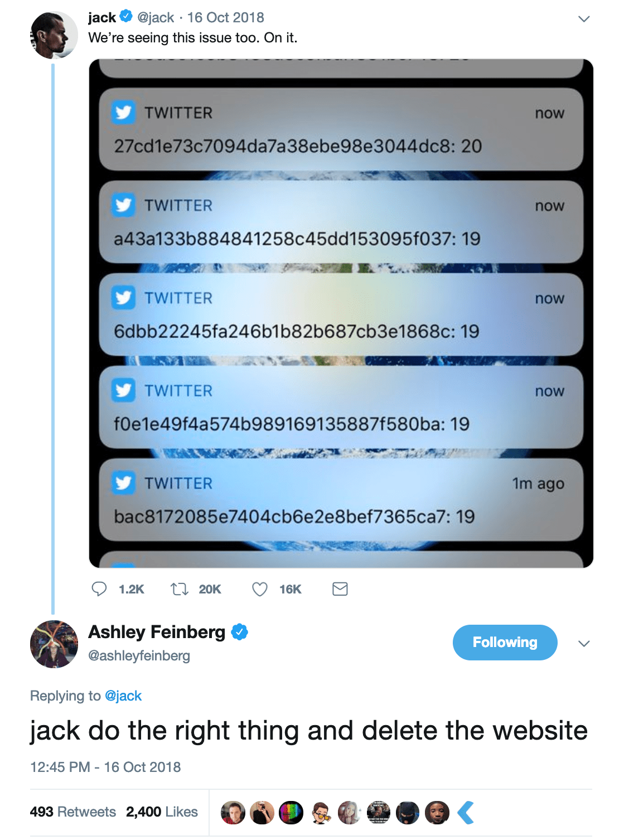Open jack's profile avatar
Viewport: 629px width, 840px height.
tap(54, 35)
